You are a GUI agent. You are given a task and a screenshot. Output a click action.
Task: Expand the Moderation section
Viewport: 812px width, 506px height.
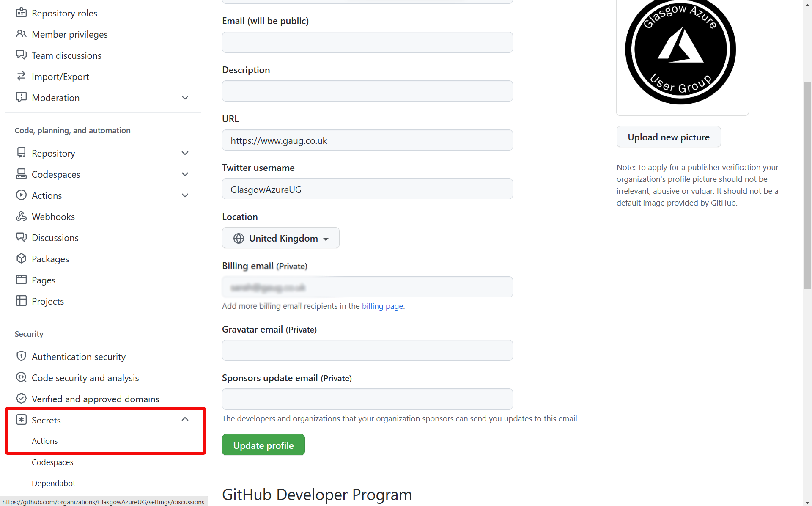185,97
